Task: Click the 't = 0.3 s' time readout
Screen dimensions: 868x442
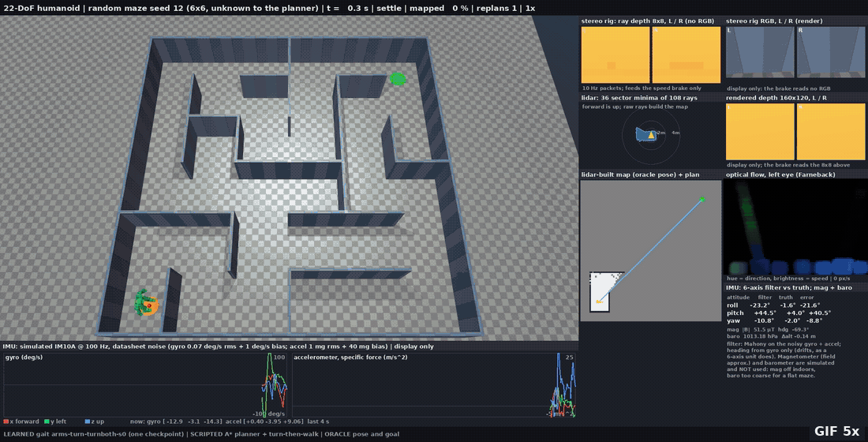Action: (348, 9)
